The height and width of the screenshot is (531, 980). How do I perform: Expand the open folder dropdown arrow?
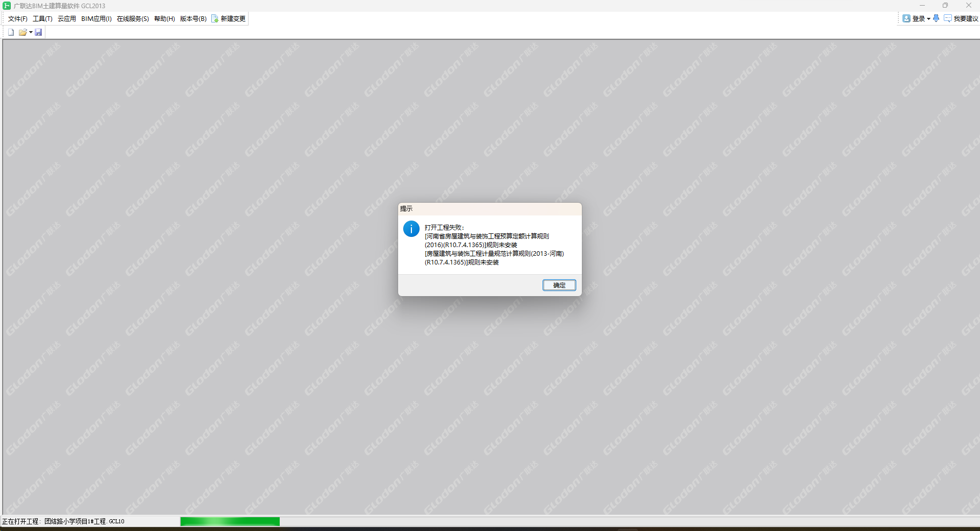click(x=31, y=32)
